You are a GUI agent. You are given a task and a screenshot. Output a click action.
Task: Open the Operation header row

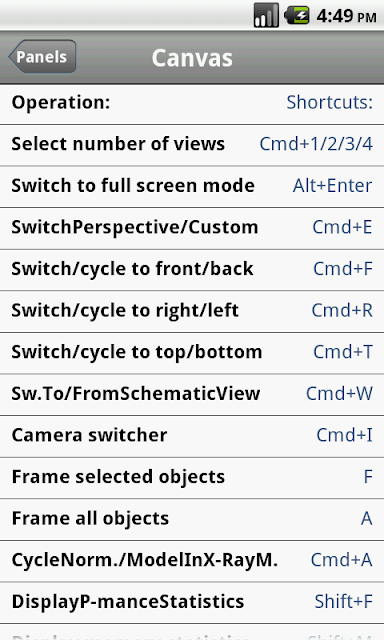pos(192,104)
